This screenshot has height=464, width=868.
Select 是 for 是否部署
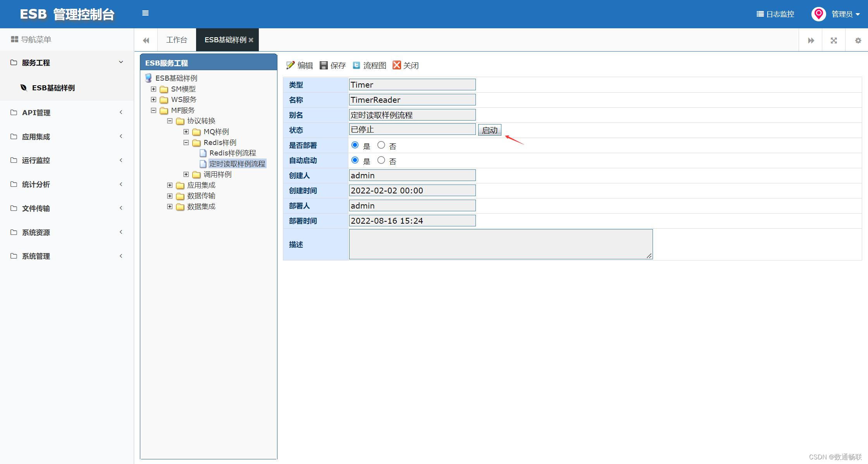pos(355,145)
